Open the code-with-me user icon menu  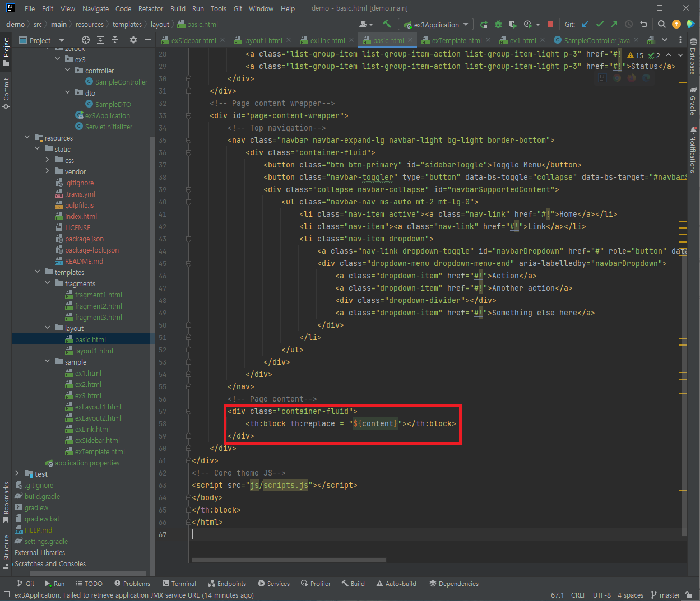[365, 24]
